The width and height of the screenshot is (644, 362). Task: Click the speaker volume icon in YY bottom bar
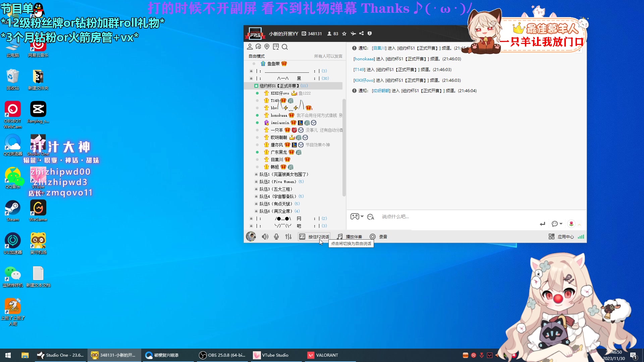tap(265, 237)
